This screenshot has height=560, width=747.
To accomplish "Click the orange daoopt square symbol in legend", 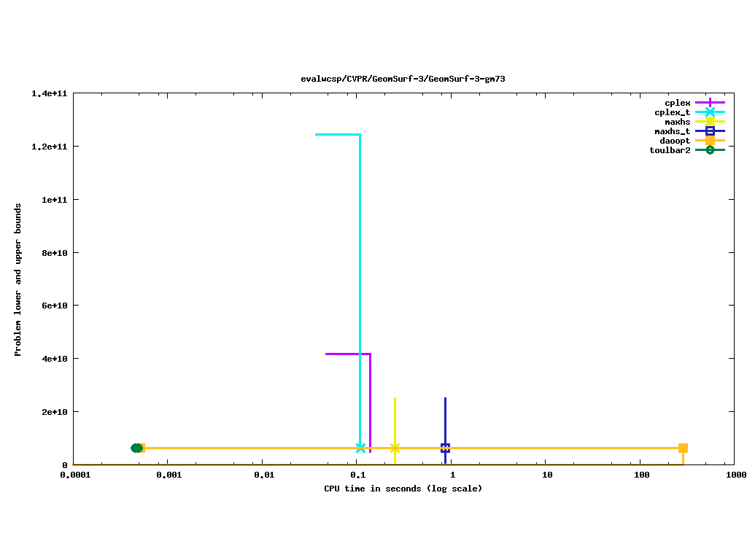I will [710, 141].
